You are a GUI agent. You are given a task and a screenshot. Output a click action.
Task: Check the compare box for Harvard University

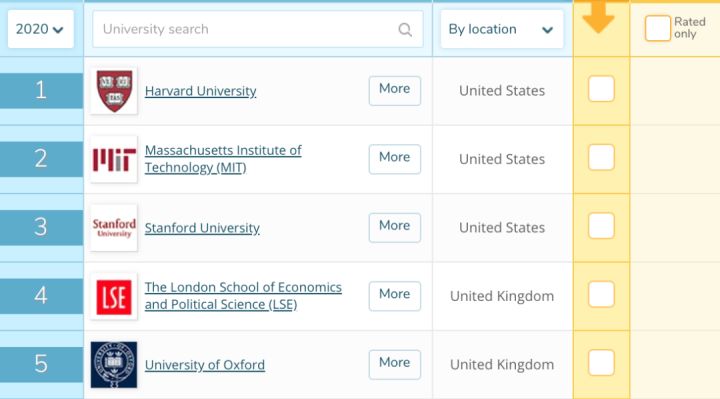tap(601, 89)
